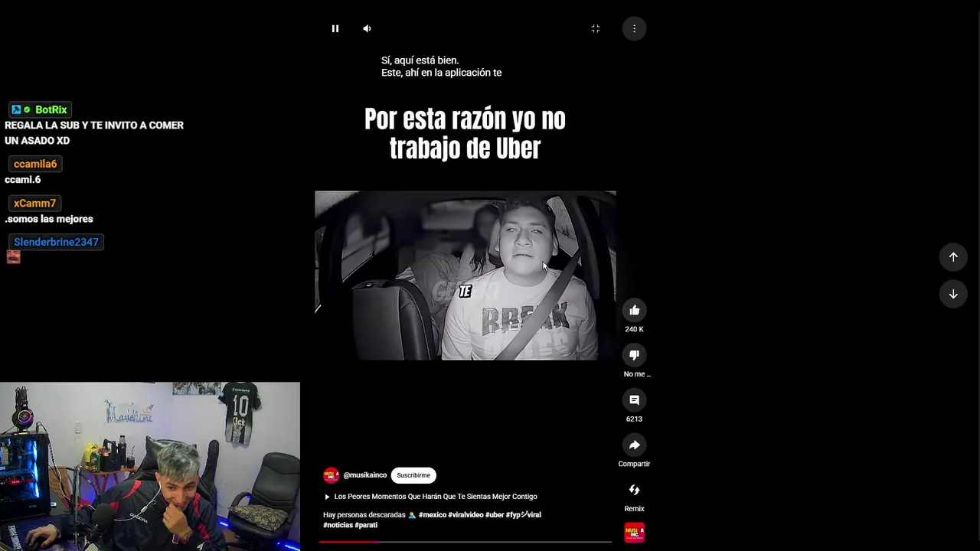Click the #mexico hashtag
The image size is (980, 551).
(432, 515)
